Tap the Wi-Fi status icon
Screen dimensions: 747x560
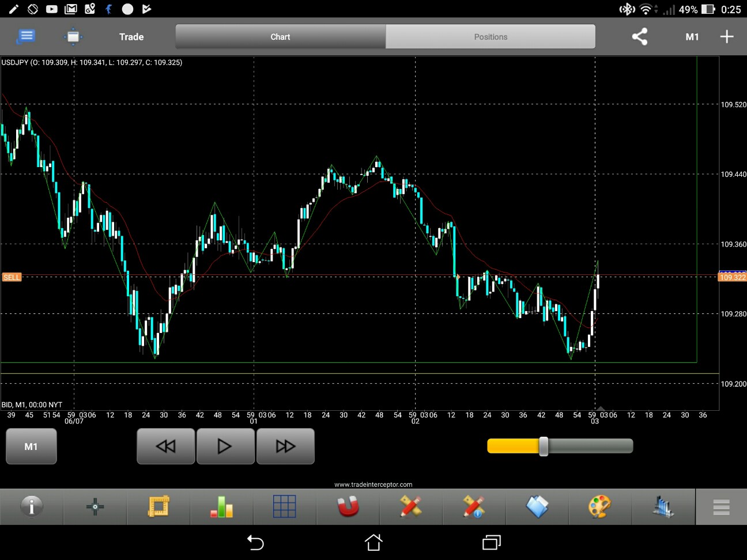coord(647,9)
